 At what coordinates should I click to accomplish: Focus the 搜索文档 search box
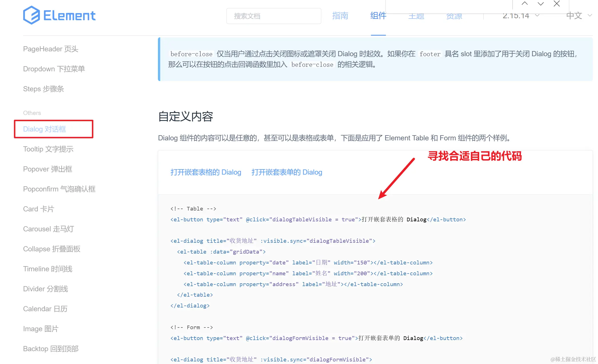point(274,16)
